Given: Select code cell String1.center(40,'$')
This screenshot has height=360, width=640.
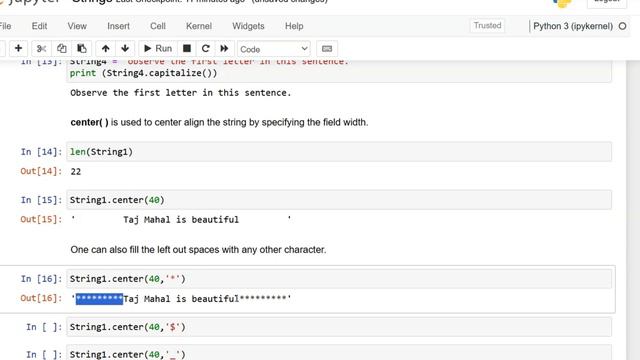Looking at the screenshot, I should point(339,327).
